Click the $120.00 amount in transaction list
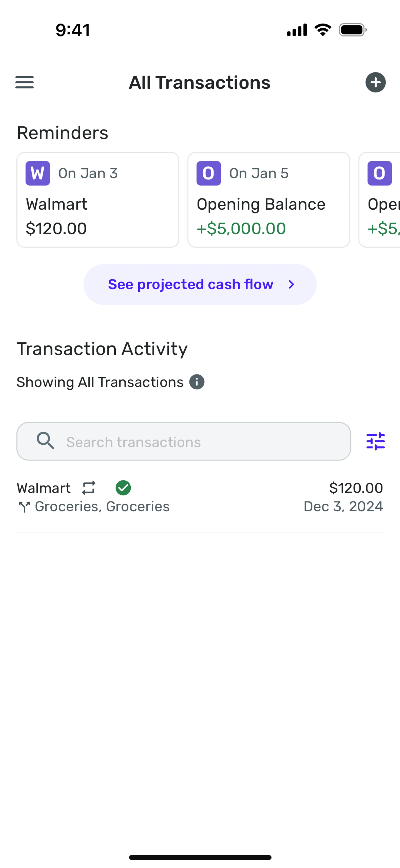Image resolution: width=400 pixels, height=868 pixels. [x=356, y=488]
